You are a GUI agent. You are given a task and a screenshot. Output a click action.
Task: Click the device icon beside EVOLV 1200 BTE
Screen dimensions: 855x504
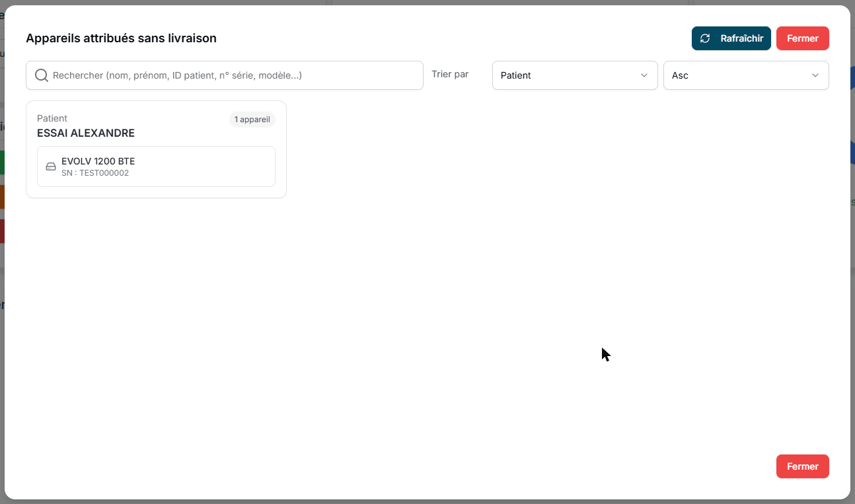click(x=51, y=166)
